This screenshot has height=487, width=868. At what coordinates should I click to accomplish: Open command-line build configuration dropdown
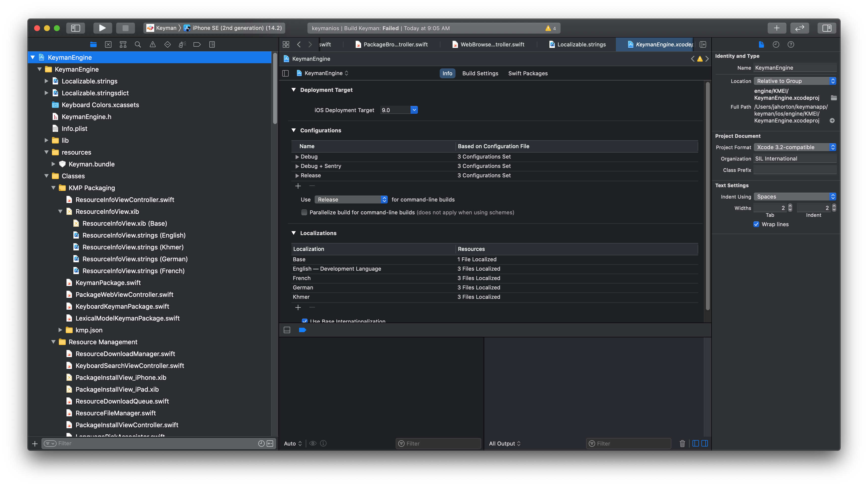pyautogui.click(x=351, y=200)
